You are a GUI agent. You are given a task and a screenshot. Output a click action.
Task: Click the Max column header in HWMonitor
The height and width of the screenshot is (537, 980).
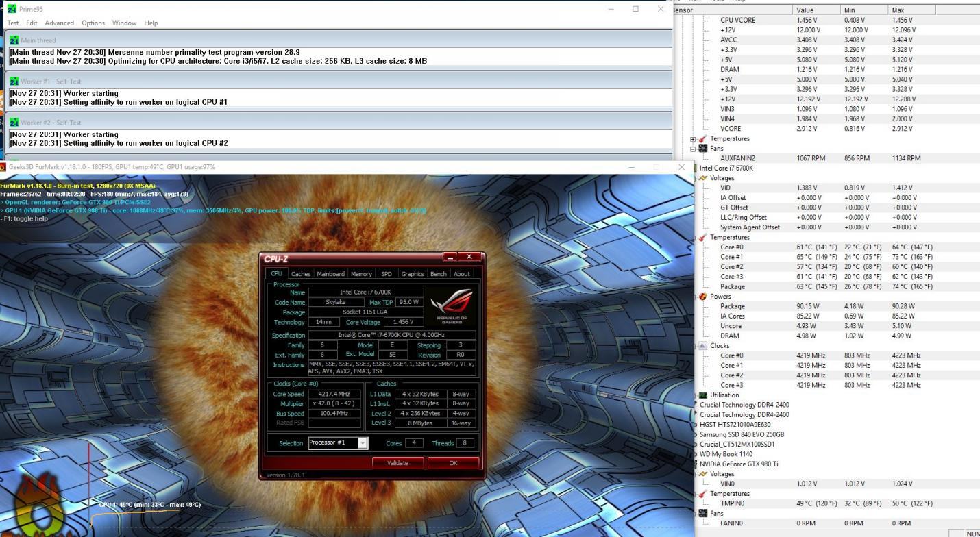911,10
